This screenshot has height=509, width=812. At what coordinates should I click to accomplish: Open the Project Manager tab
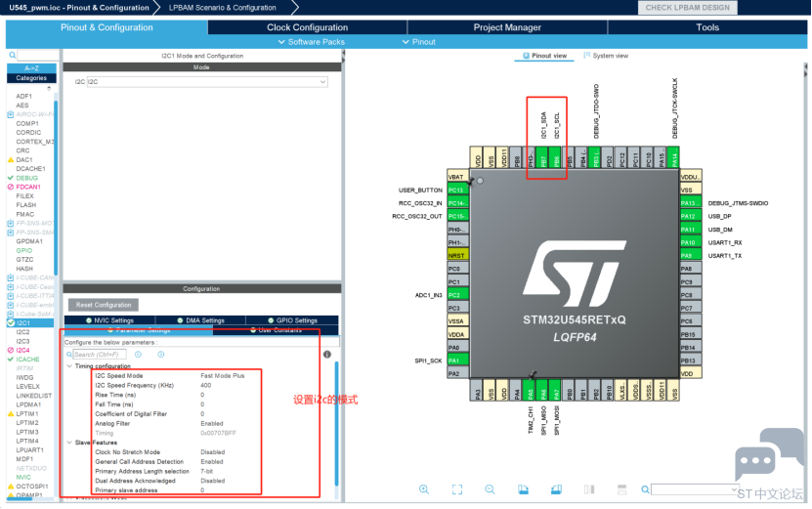click(x=507, y=27)
